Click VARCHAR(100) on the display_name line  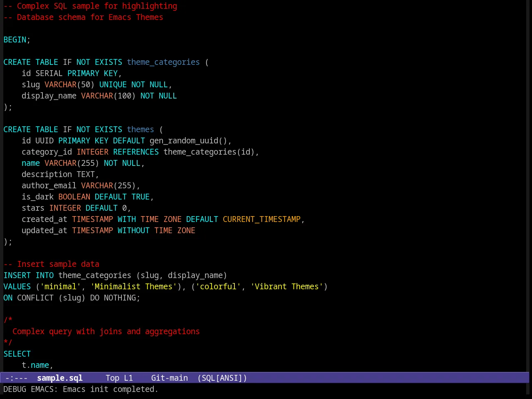click(x=108, y=96)
